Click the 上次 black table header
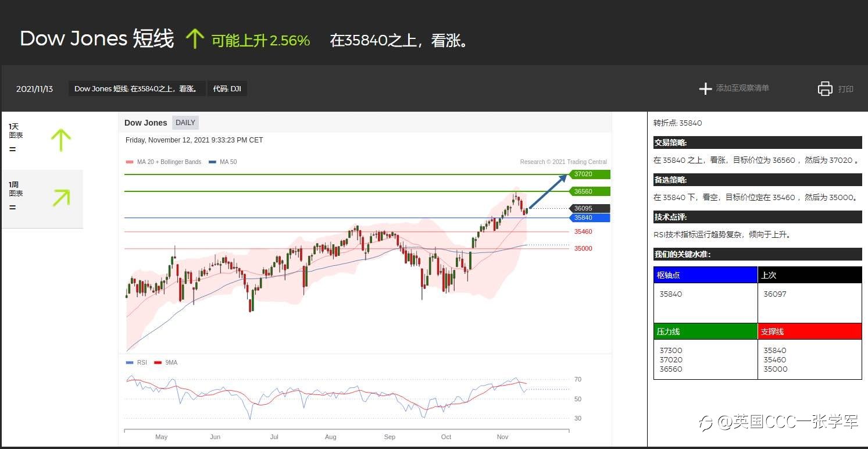The width and height of the screenshot is (868, 449). point(810,275)
